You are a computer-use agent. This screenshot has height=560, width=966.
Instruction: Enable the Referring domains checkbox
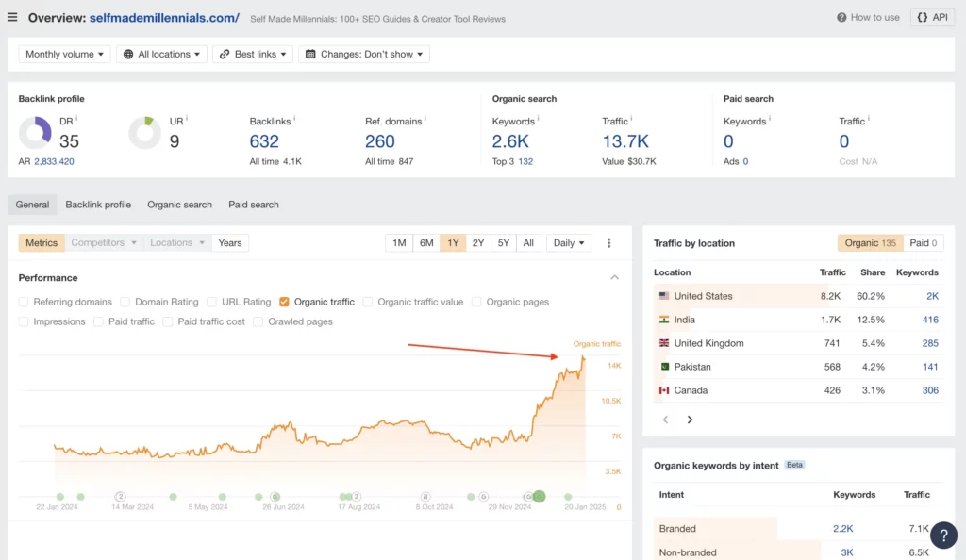[25, 302]
